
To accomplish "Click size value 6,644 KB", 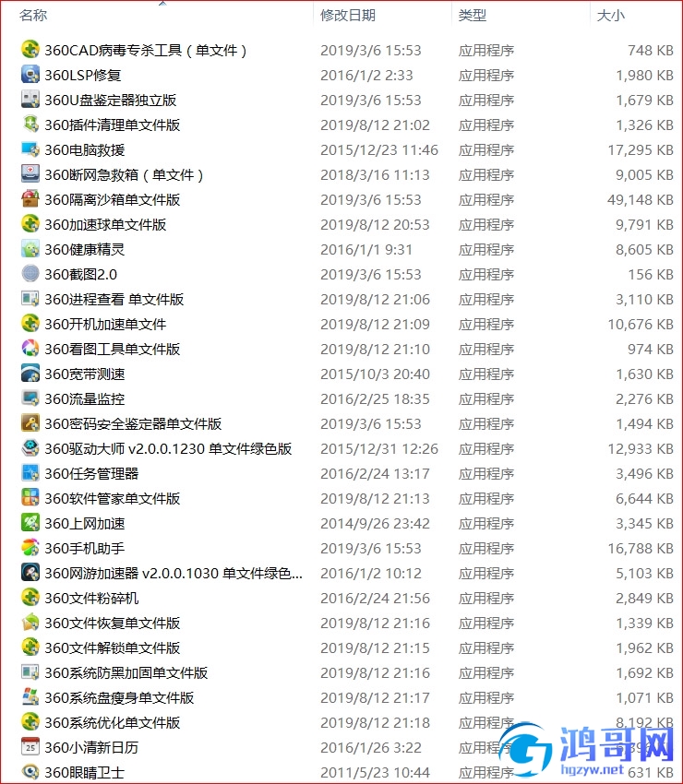I will pyautogui.click(x=644, y=498).
